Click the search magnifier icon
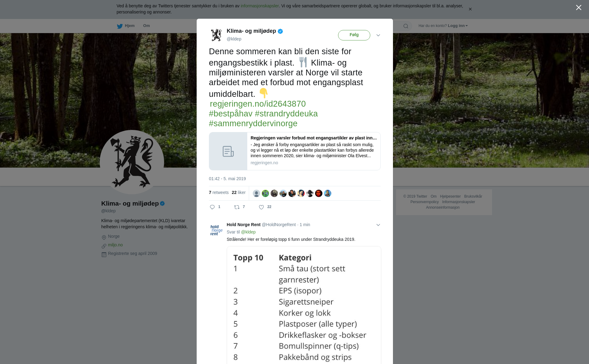Screen dimensions: 589x364 [x=406, y=26]
